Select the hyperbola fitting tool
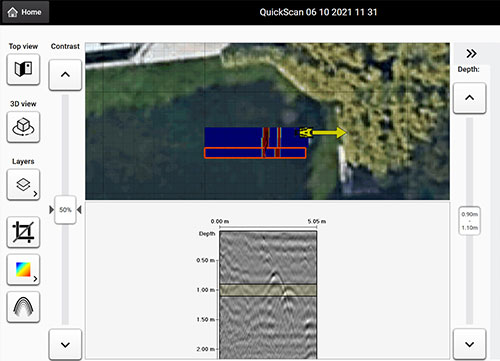 pyautogui.click(x=23, y=307)
